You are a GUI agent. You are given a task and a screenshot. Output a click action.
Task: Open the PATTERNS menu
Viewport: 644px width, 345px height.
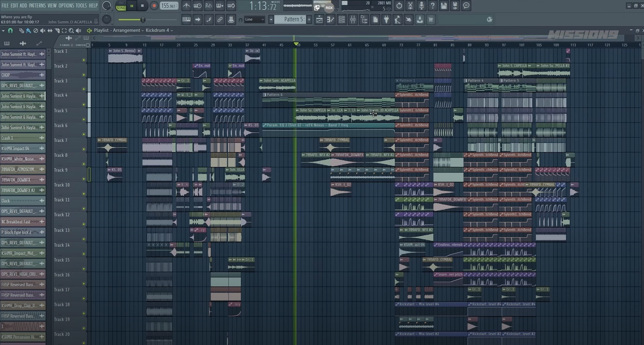[x=37, y=6]
